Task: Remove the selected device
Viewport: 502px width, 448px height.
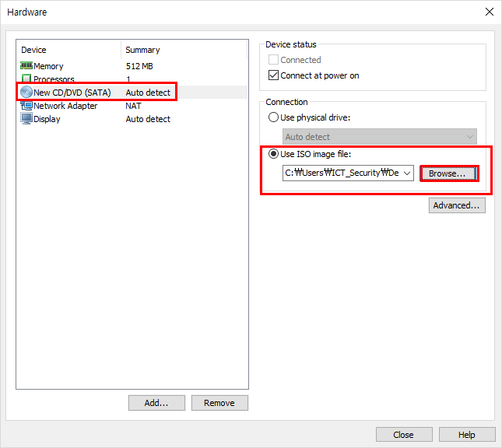Action: tap(219, 403)
